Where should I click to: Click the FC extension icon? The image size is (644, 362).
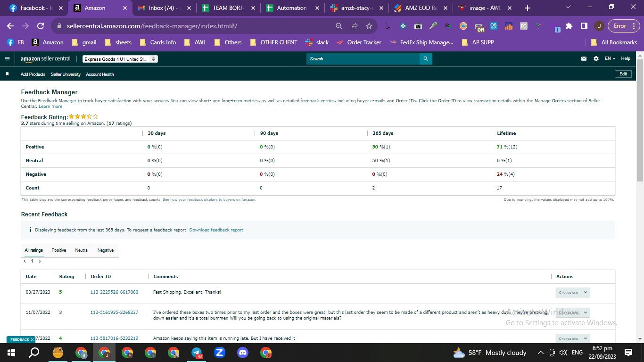point(524,26)
